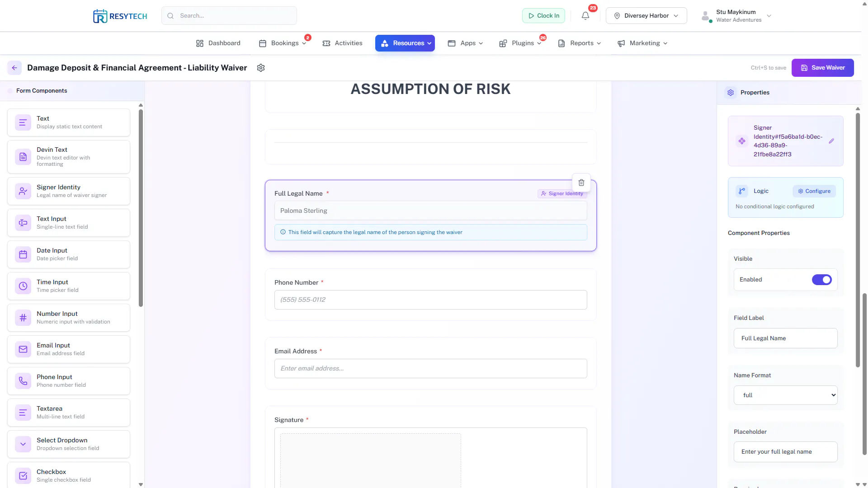Go to Dashboard
Screen dimensions: 868x488
tap(218, 43)
